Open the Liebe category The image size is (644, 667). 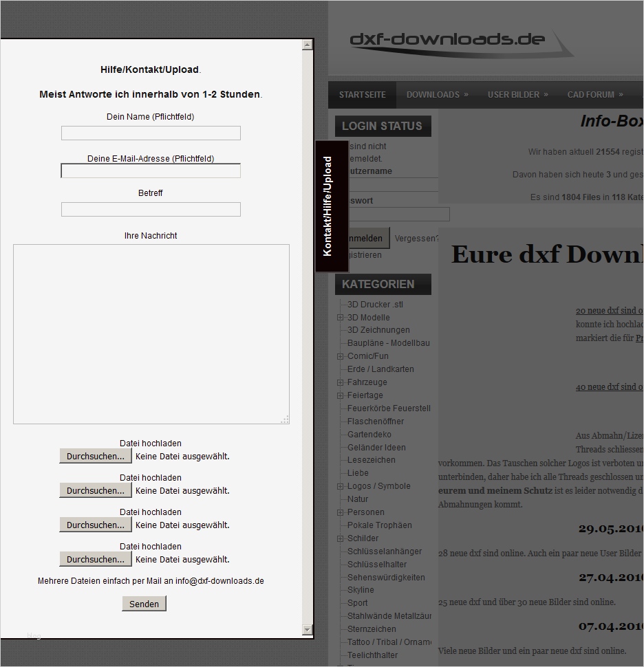358,472
